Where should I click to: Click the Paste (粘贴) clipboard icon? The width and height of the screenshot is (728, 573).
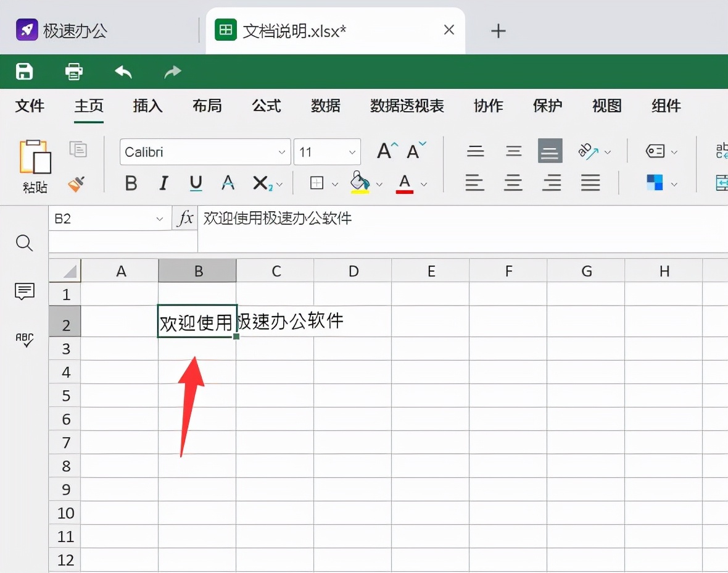35,157
